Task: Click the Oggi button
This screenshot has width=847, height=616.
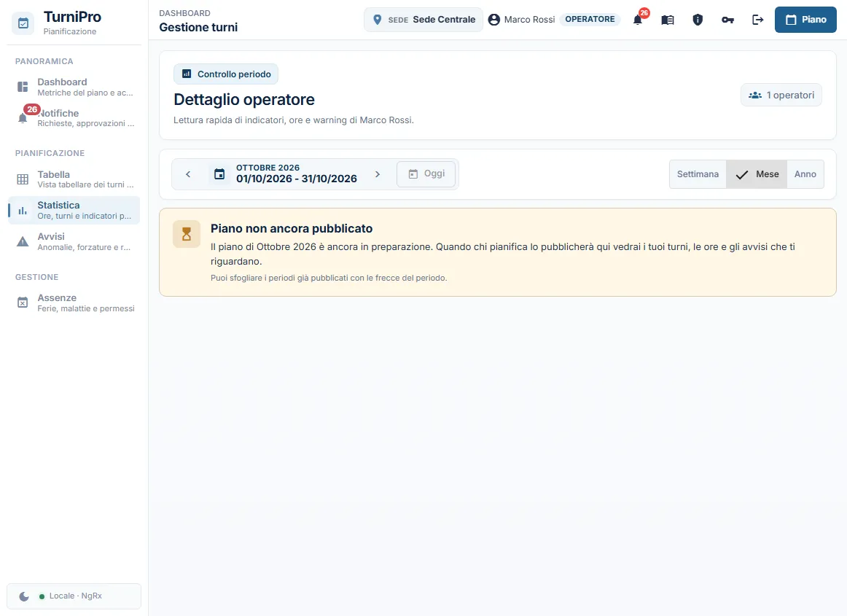Action: coord(426,174)
